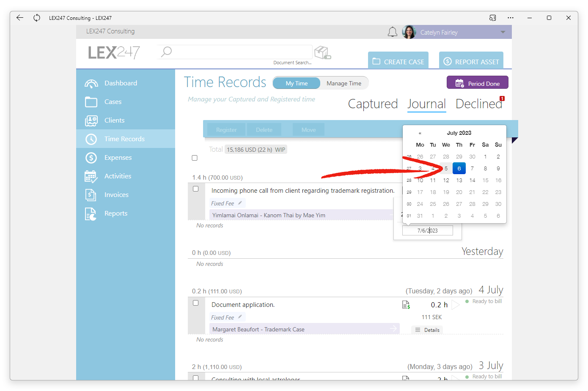Click the Cases folder icon
Viewport: 588px width, 391px height.
point(91,102)
